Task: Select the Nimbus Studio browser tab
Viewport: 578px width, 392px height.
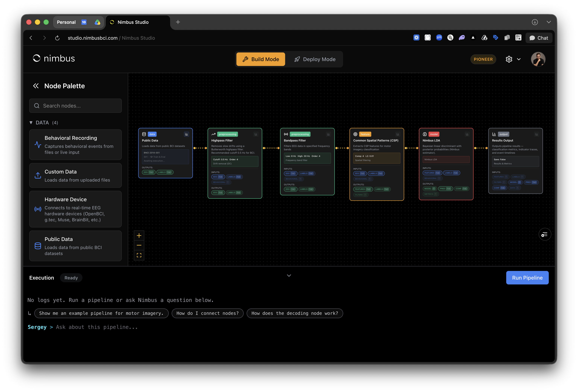Action: (138, 22)
